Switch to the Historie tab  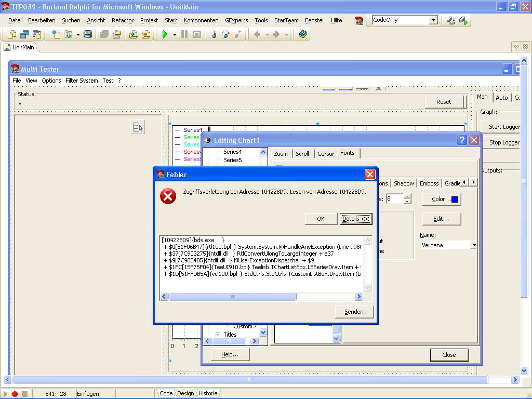pos(208,394)
